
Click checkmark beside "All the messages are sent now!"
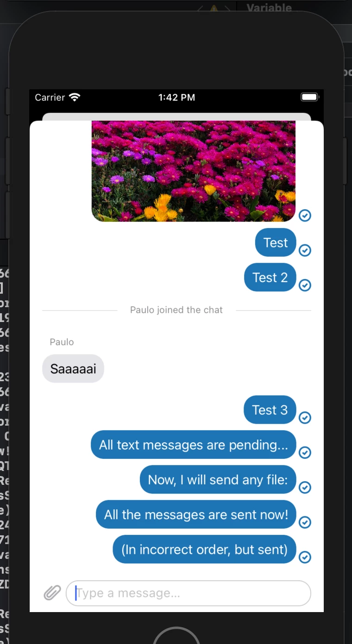[305, 522]
